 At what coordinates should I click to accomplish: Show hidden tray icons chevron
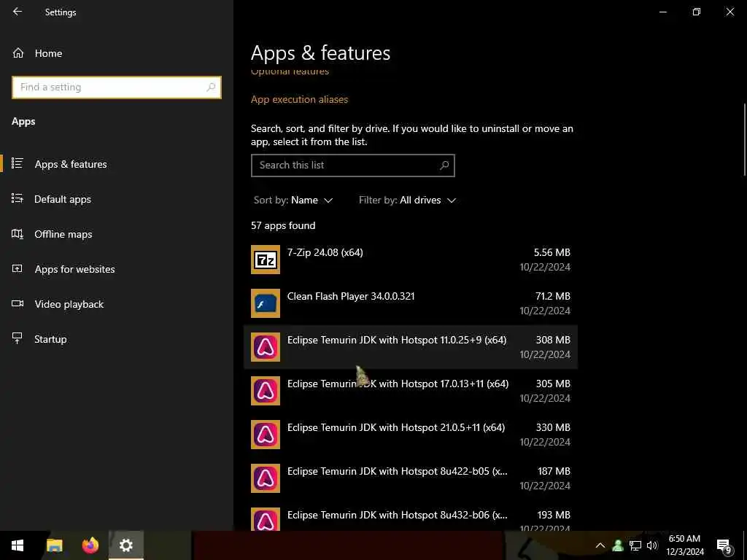600,545
